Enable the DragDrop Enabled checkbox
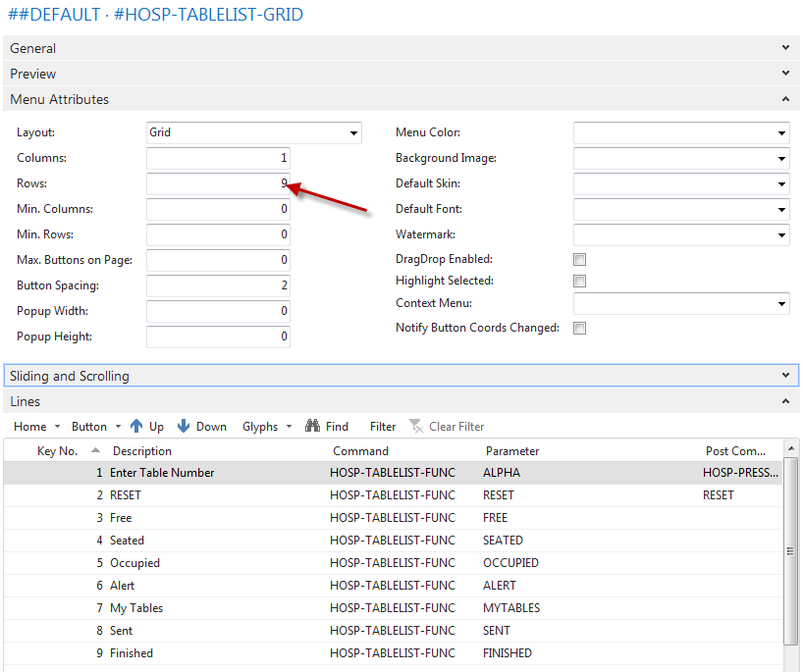The image size is (803, 672). click(x=579, y=260)
